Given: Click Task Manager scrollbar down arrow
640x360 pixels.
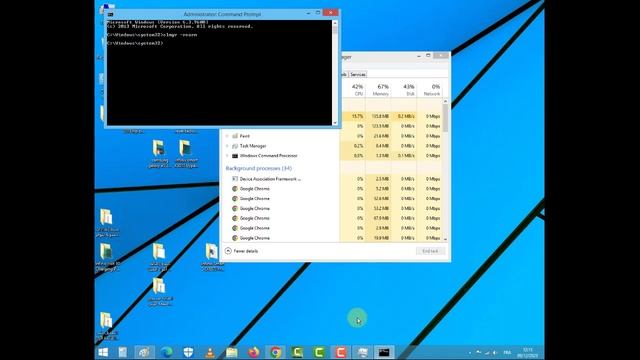Looking at the screenshot, I should click(x=445, y=239).
